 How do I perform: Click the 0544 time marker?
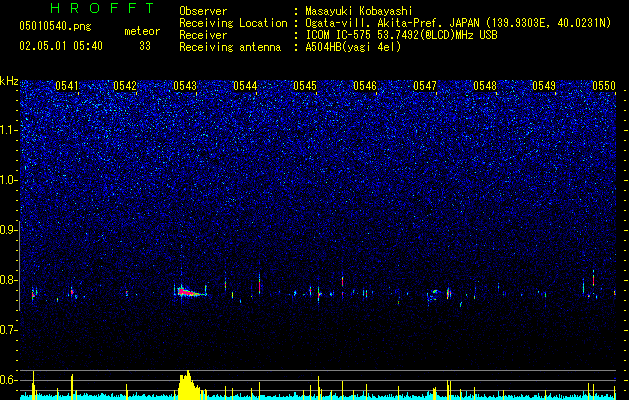click(x=245, y=86)
